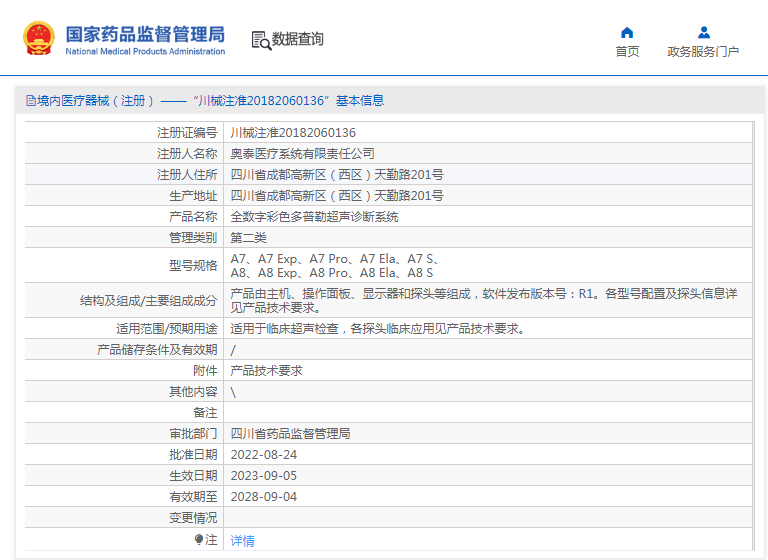The image size is (768, 560).
Task: Click the National Medical Products Administration subtitle
Action: click(145, 51)
